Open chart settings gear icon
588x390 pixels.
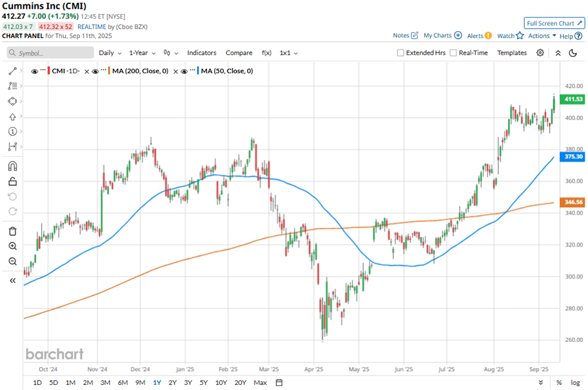point(540,53)
